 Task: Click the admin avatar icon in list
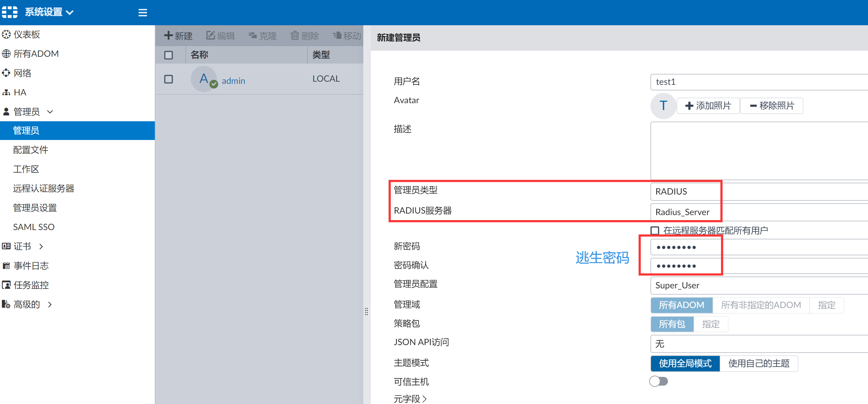click(204, 79)
